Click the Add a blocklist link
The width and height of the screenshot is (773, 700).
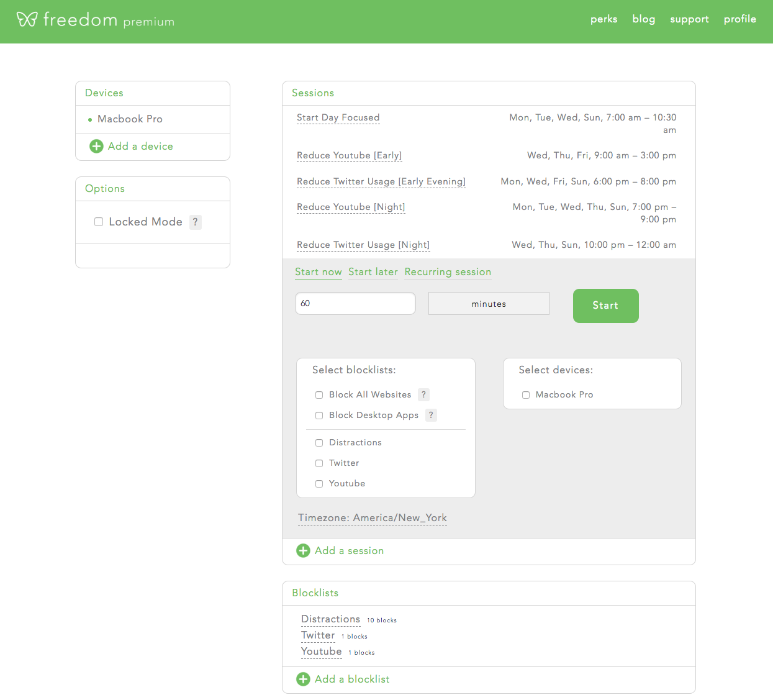point(352,680)
